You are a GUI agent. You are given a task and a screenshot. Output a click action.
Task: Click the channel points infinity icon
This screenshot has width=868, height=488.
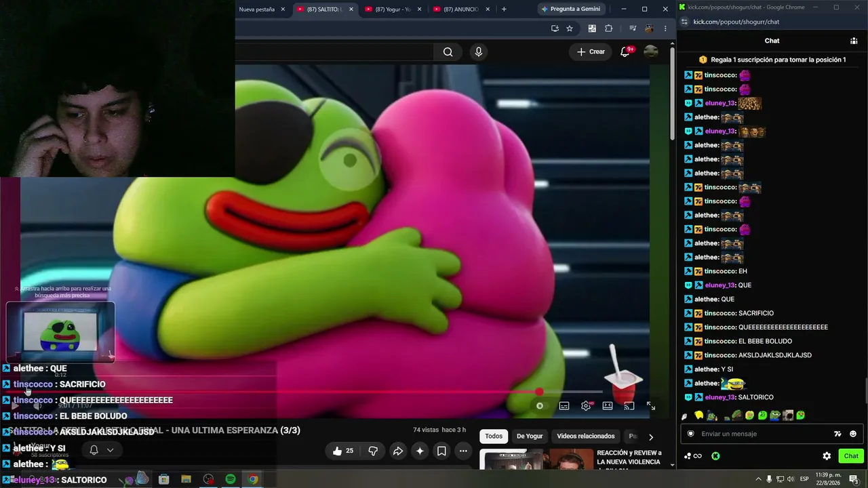pyautogui.click(x=693, y=456)
